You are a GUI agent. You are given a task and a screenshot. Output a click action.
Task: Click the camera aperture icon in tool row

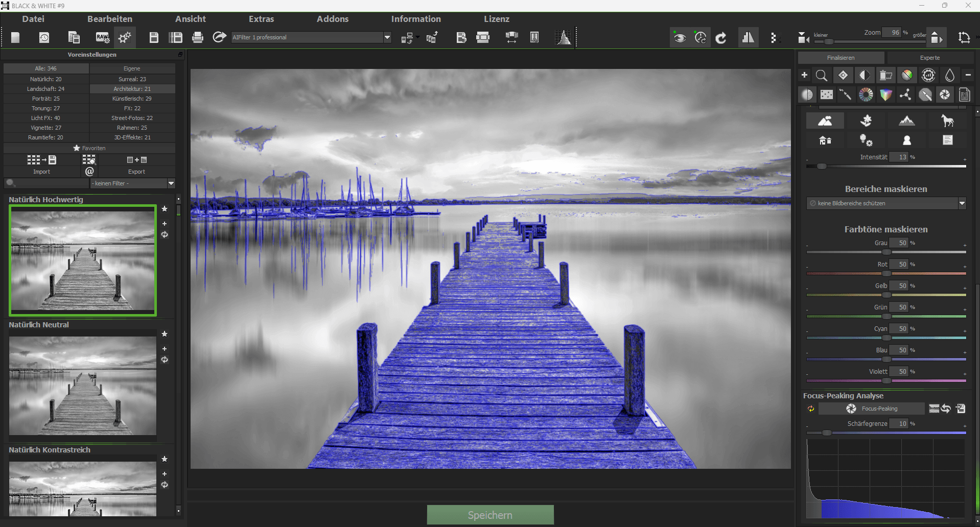click(945, 94)
